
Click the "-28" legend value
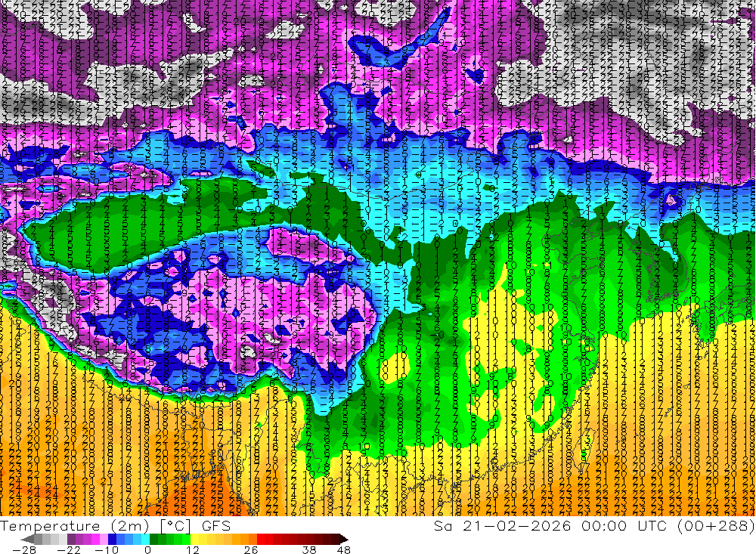24,549
